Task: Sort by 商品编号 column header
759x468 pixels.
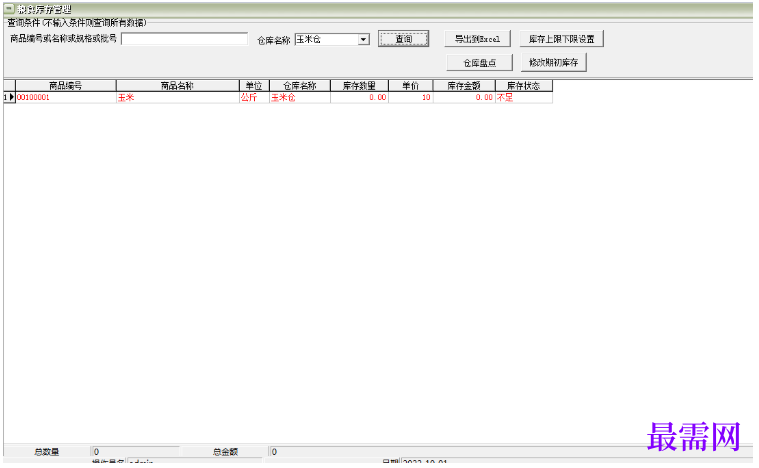Action: [x=66, y=86]
